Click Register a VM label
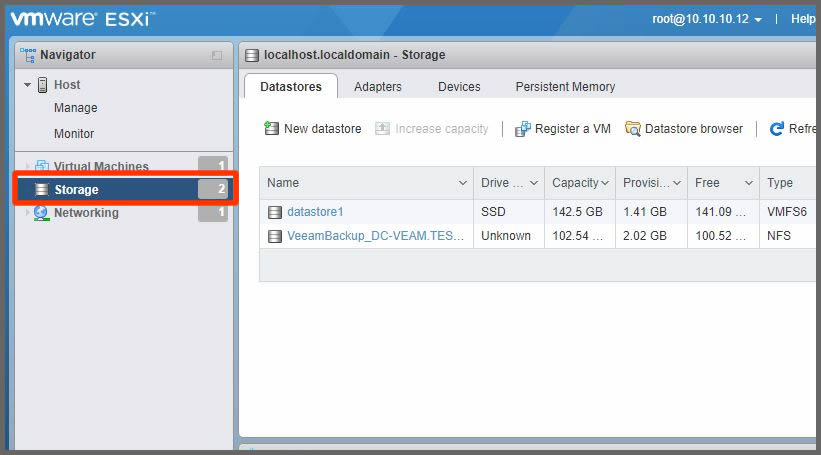821x455 pixels. pyautogui.click(x=573, y=129)
